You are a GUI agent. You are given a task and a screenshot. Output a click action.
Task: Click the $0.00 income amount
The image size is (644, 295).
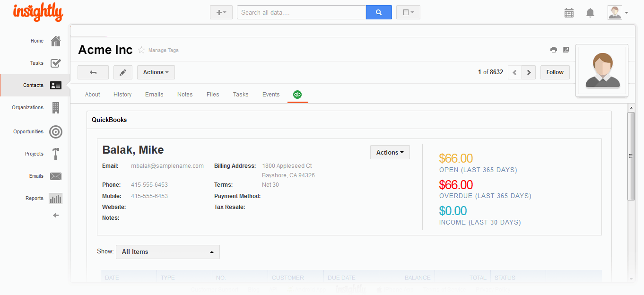click(x=453, y=211)
